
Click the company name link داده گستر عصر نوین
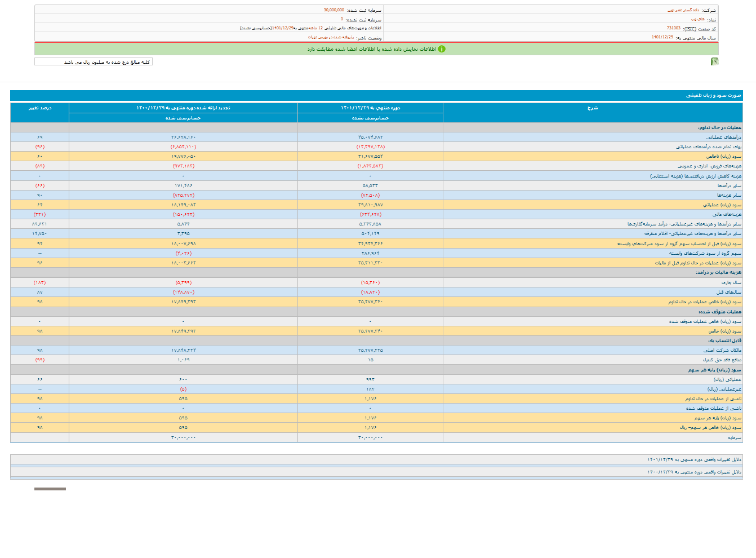pyautogui.click(x=683, y=10)
